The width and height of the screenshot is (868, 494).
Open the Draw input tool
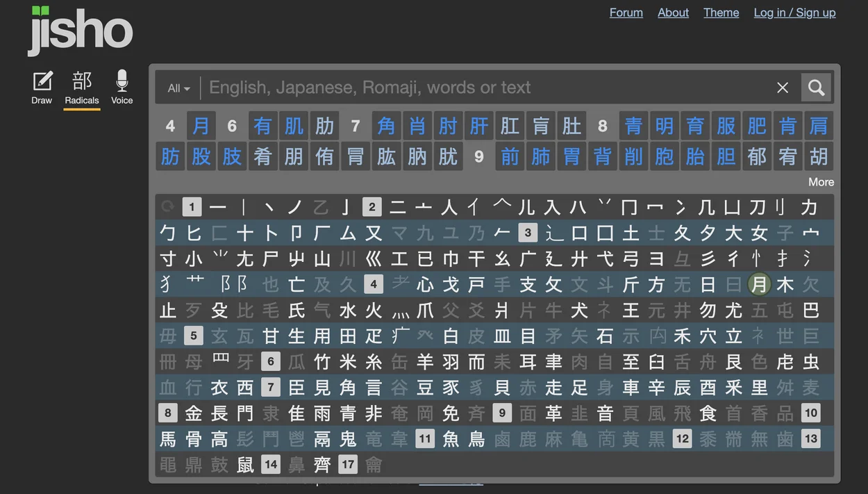click(42, 88)
